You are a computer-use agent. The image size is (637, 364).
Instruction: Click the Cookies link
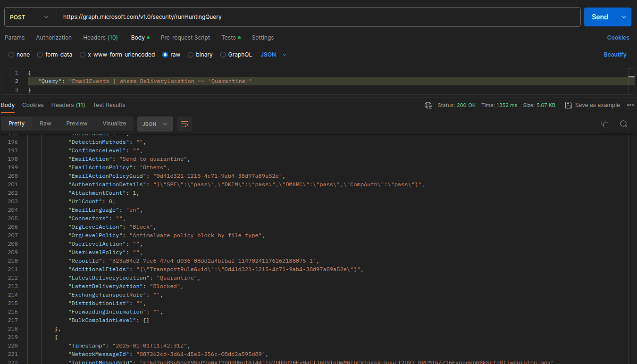[618, 38]
